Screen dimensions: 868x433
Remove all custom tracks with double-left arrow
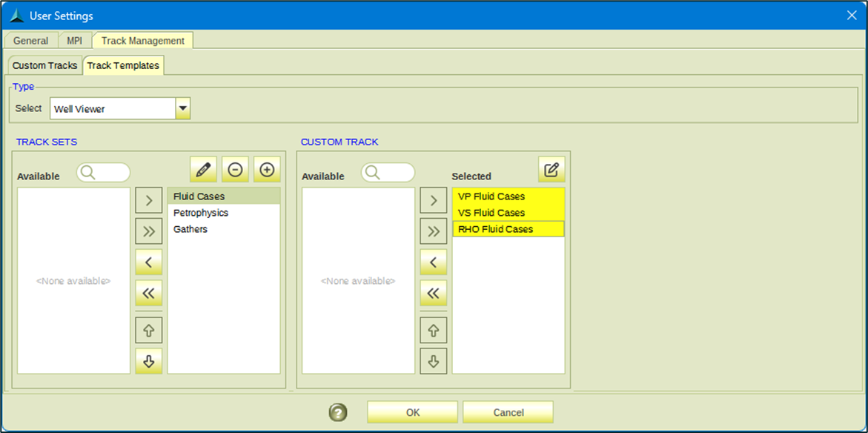point(433,294)
